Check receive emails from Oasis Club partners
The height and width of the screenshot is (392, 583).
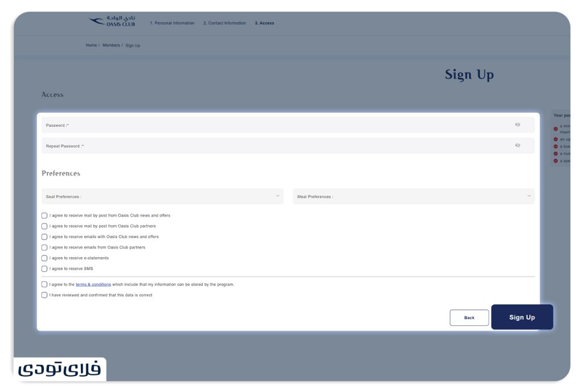(44, 247)
